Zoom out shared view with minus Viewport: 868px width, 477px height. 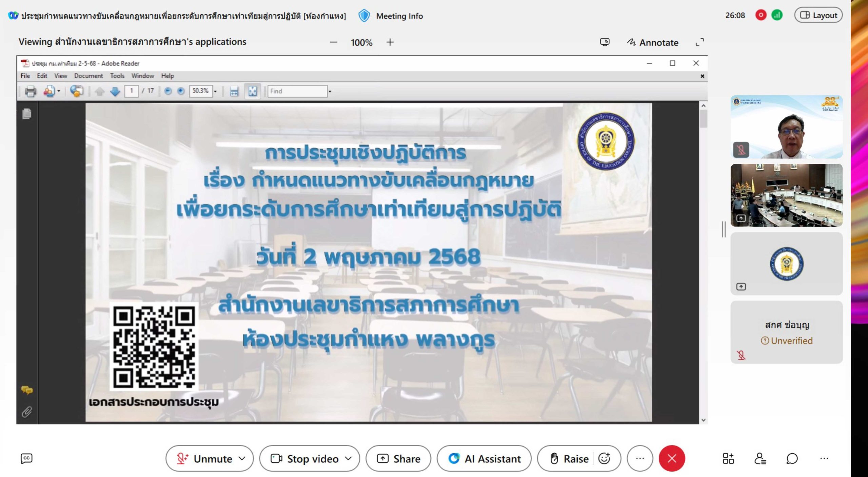click(334, 42)
